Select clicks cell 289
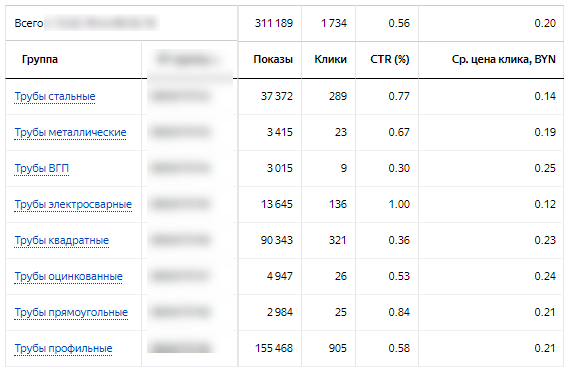571x372 pixels. pos(338,96)
